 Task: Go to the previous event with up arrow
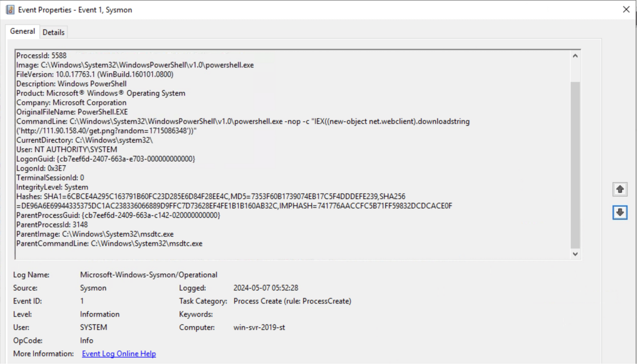pyautogui.click(x=620, y=189)
